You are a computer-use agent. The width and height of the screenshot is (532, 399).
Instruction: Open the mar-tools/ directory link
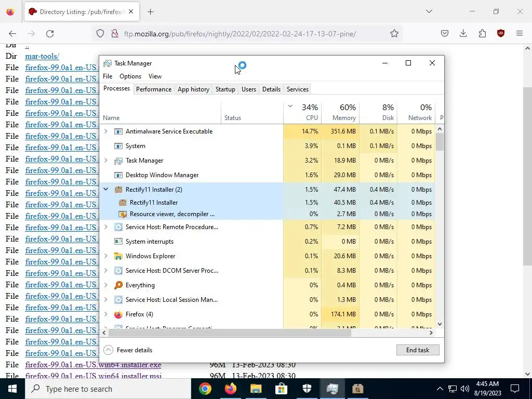42,56
